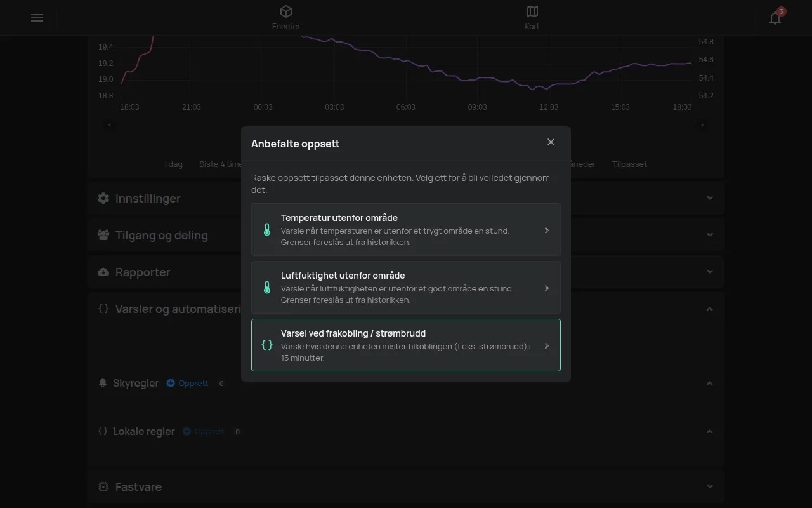
Task: Select the Varsel ved frakobling / strømbrudd setup
Action: click(406, 345)
